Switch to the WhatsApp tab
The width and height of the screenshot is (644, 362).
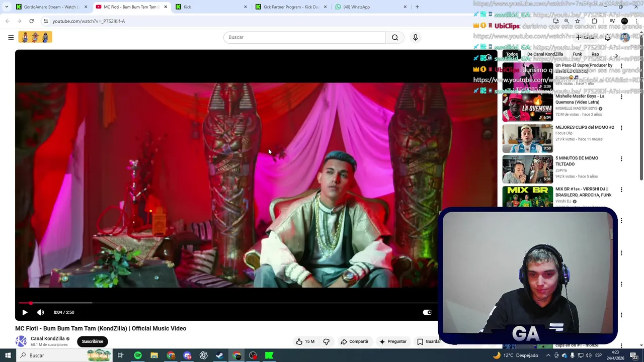pos(371,7)
